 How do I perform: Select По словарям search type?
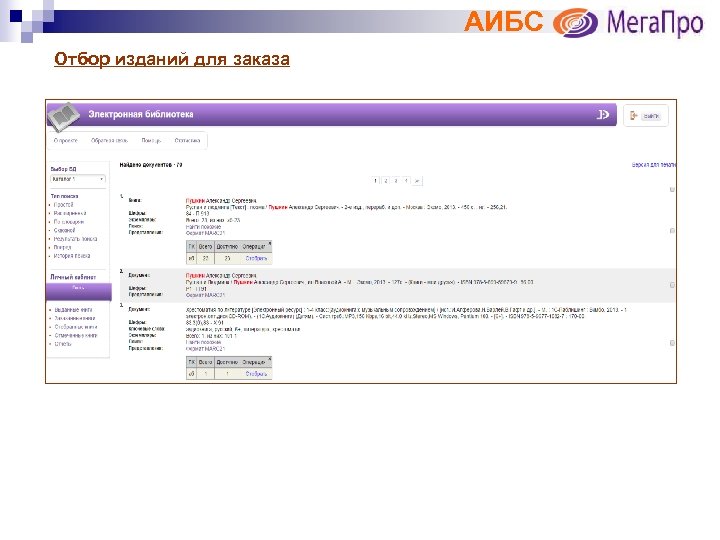(69, 222)
